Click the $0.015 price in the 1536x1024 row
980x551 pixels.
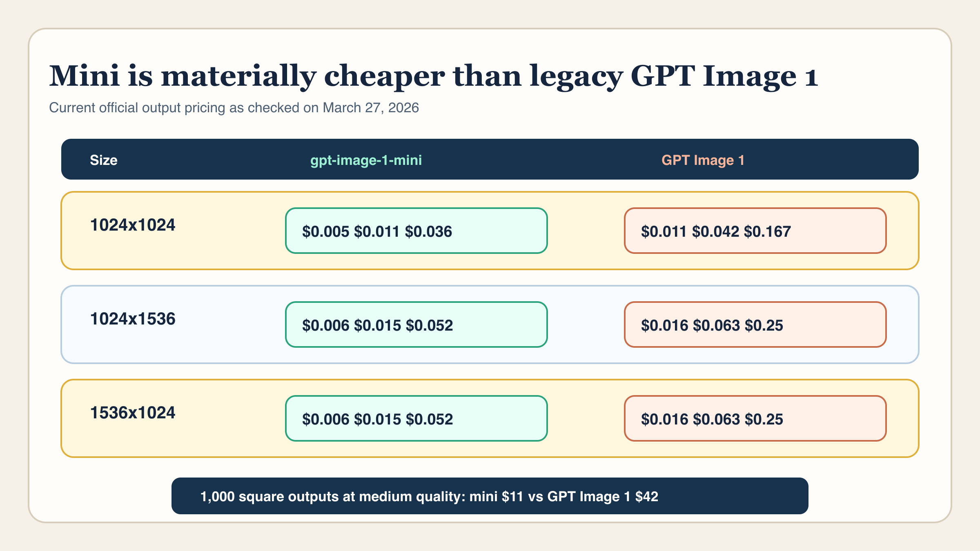[377, 420]
